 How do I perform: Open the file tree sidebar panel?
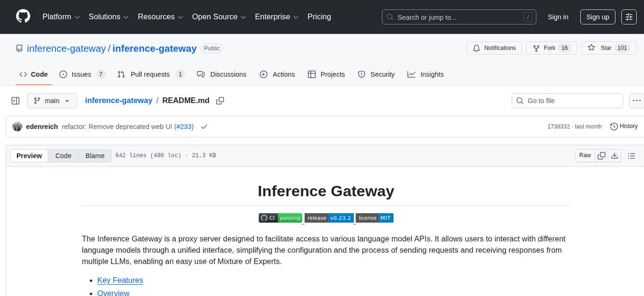pyautogui.click(x=16, y=100)
